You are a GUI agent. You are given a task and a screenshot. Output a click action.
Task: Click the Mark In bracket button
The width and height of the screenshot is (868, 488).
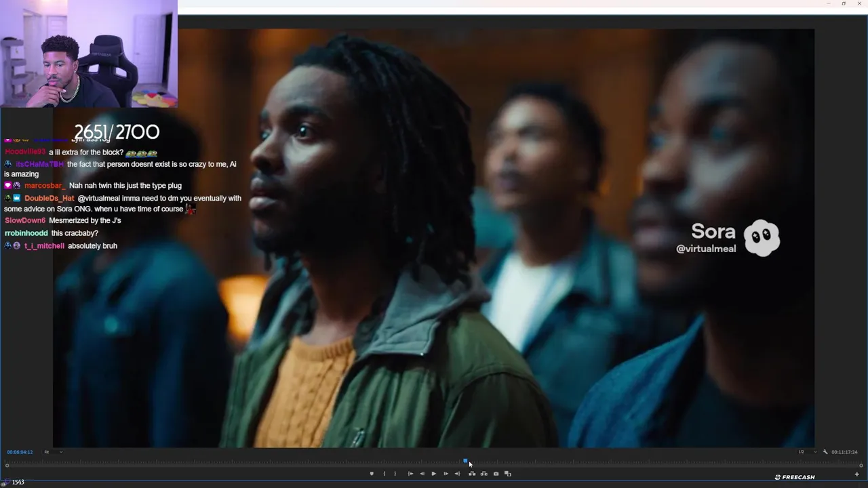coord(384,474)
